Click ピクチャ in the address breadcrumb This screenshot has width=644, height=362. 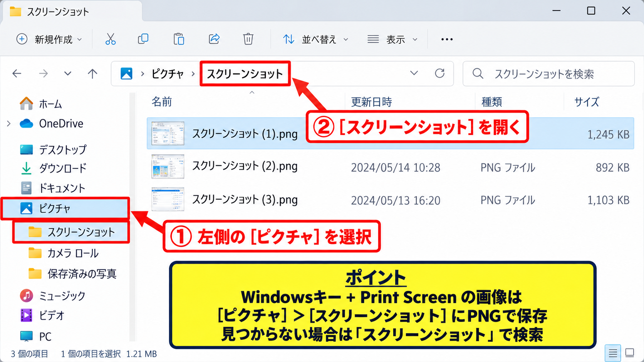coord(168,73)
